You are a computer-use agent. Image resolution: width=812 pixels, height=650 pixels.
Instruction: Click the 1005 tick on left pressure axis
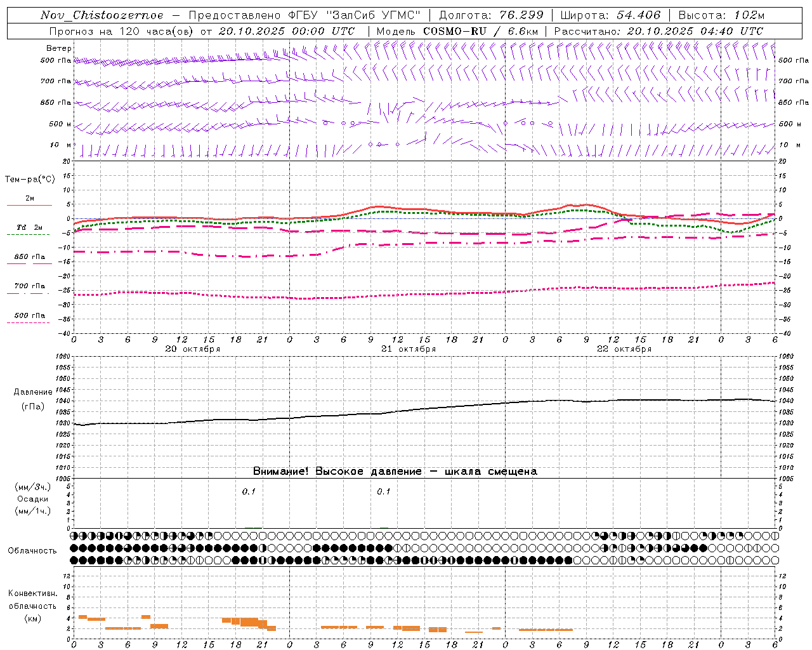coord(64,479)
